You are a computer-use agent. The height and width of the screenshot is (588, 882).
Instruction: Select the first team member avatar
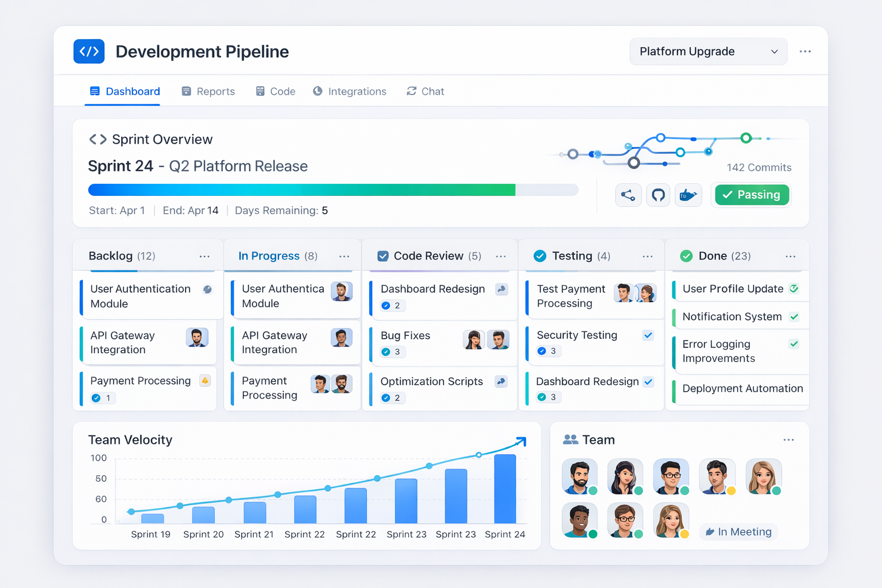click(579, 477)
